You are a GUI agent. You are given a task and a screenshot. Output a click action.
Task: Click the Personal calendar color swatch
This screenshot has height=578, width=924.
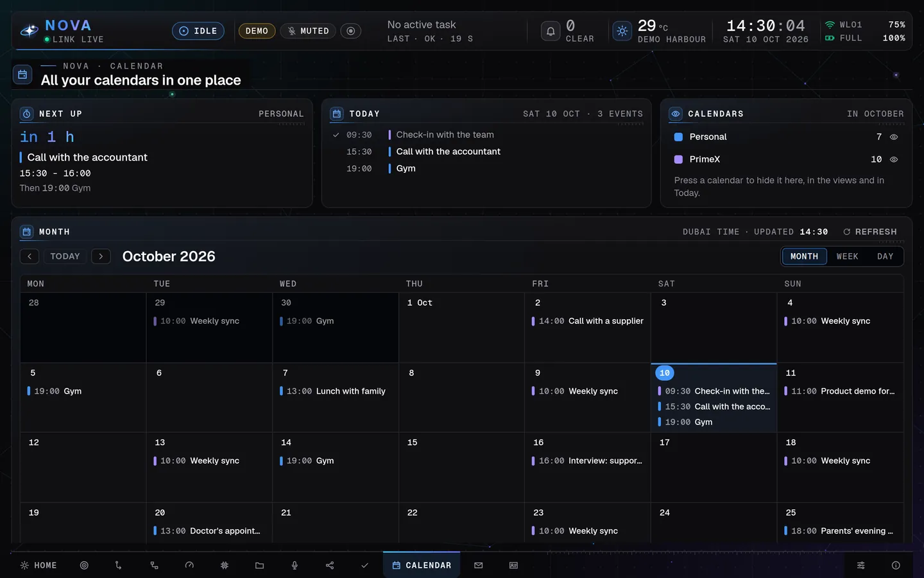678,137
